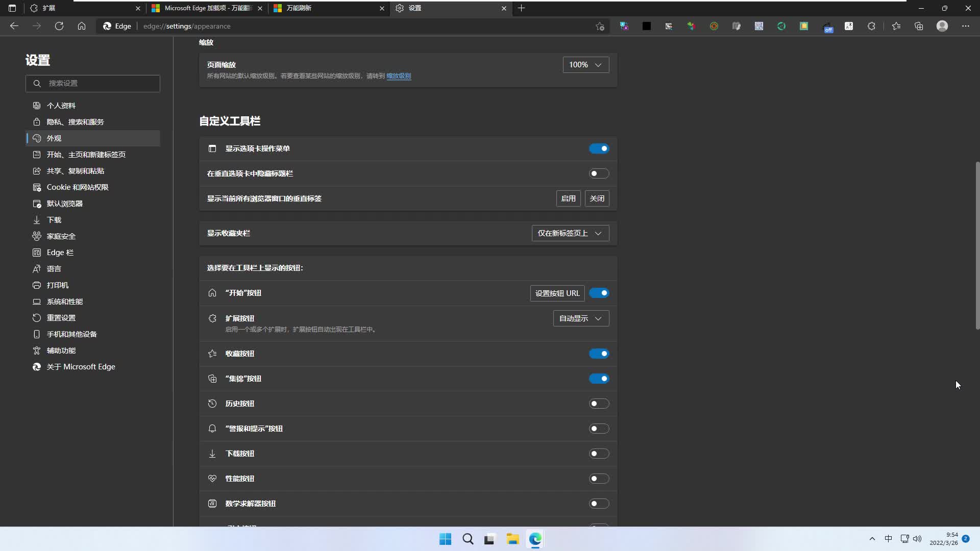Viewport: 980px width, 551px height.
Task: Open the Collections toolbar icon
Action: point(919,26)
